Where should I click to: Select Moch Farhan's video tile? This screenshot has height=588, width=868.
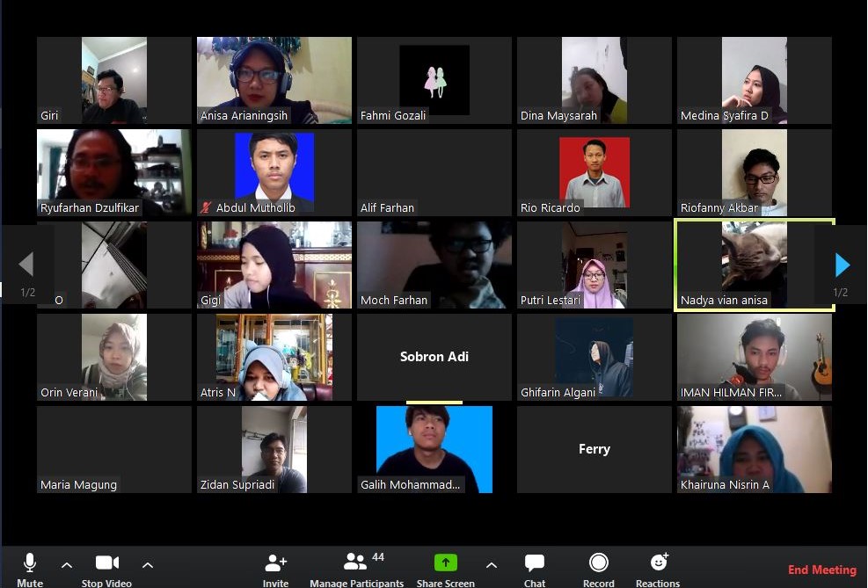click(x=434, y=265)
